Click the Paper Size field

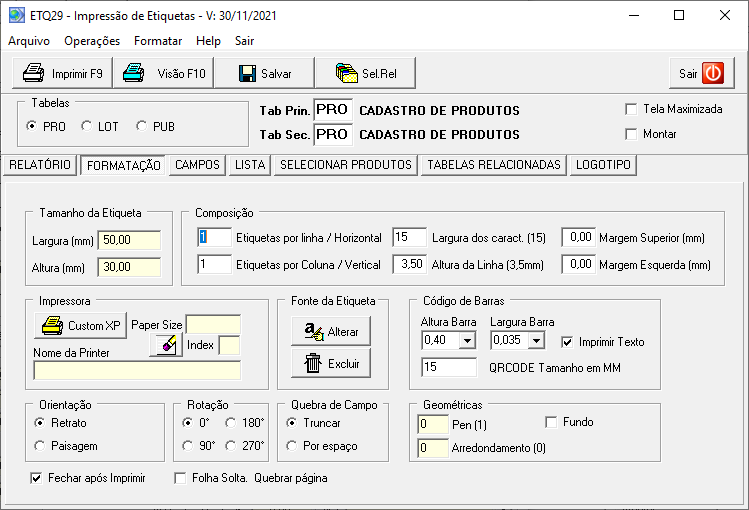pyautogui.click(x=213, y=325)
